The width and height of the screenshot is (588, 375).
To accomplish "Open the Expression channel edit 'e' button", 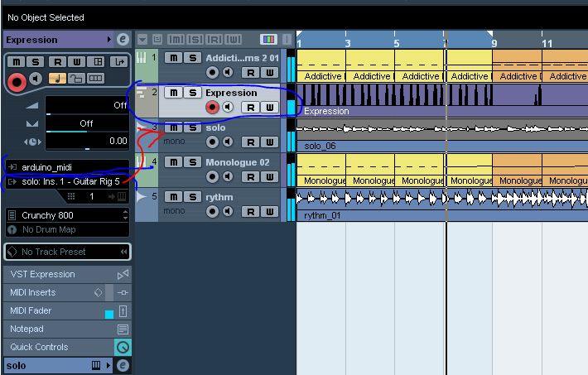I will click(x=123, y=40).
